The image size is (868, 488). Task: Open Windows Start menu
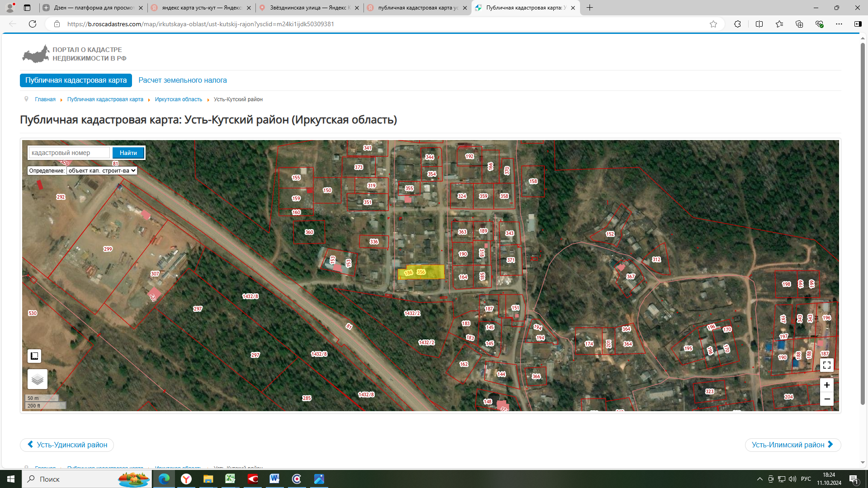[11, 479]
